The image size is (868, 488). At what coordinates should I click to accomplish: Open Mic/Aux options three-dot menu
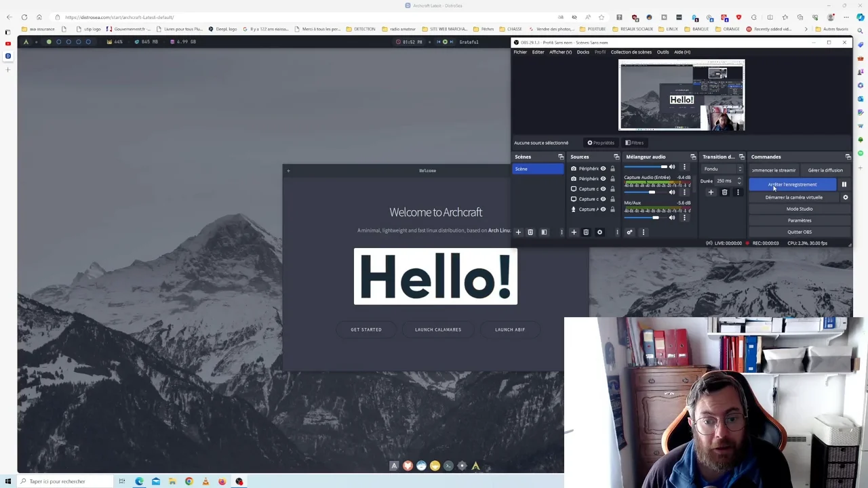pos(684,218)
